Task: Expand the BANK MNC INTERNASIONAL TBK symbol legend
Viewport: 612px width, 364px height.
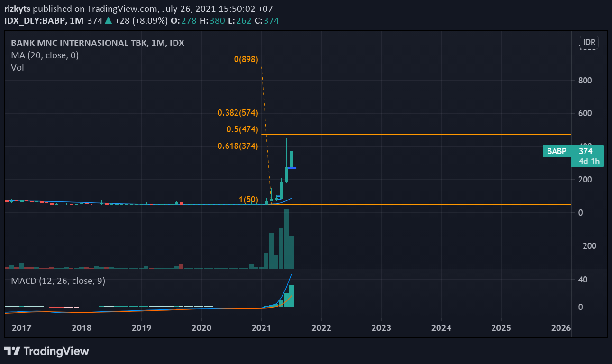Action: (x=98, y=43)
